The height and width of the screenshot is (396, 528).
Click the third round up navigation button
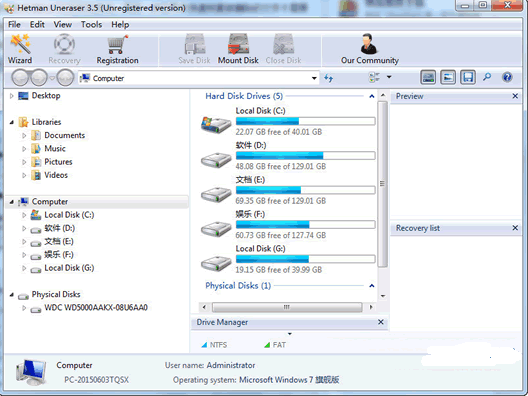pyautogui.click(x=65, y=78)
